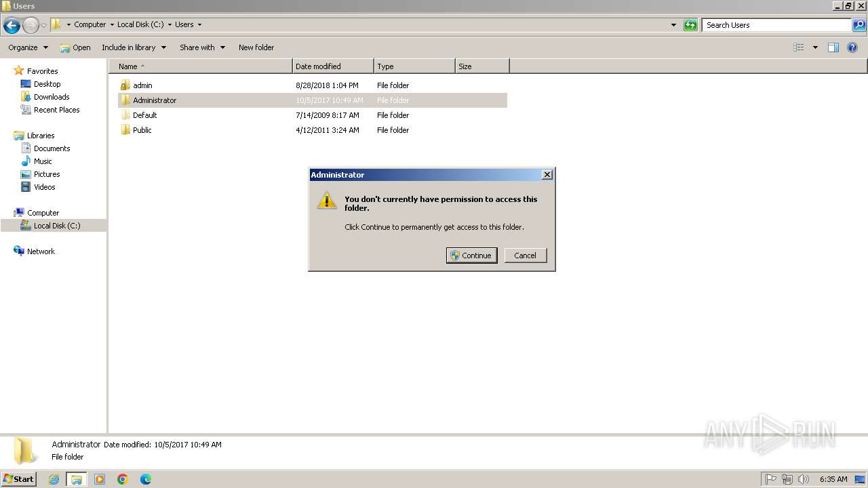The height and width of the screenshot is (488, 868).
Task: Click the Show desktop button
Action: 861,479
